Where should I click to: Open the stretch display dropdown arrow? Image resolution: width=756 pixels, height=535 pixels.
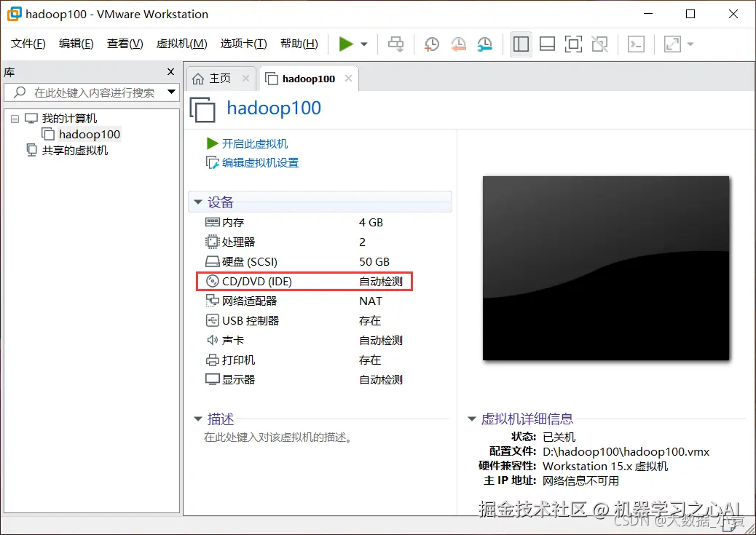tap(690, 44)
